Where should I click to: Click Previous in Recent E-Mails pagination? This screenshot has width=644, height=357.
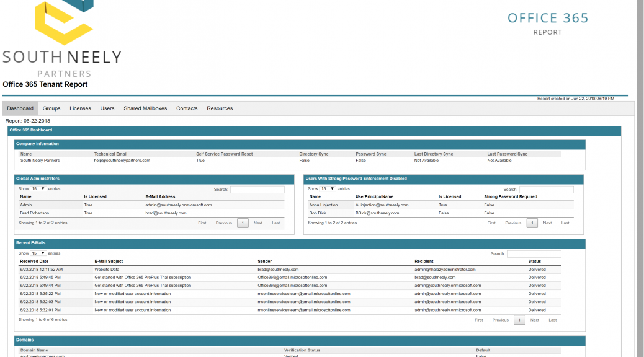pos(500,320)
